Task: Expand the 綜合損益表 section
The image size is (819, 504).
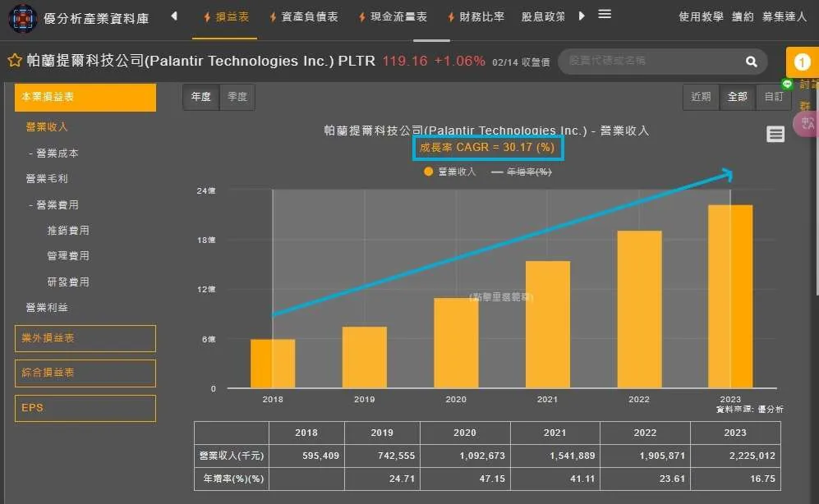Action: pyautogui.click(x=85, y=373)
